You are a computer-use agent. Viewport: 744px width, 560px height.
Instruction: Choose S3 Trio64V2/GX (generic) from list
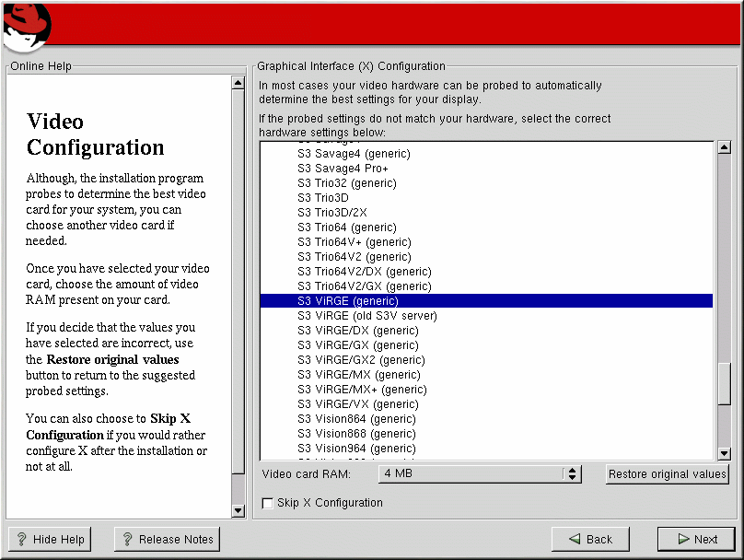tap(486, 286)
